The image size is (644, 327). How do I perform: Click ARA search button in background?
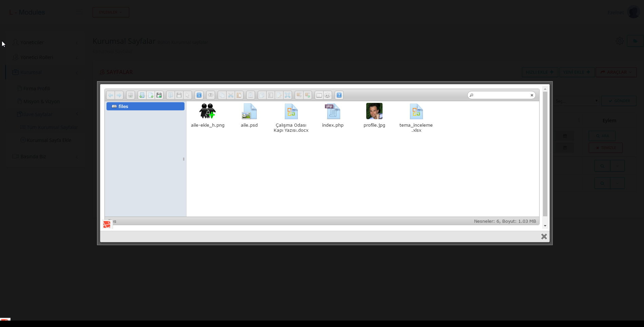(602, 136)
